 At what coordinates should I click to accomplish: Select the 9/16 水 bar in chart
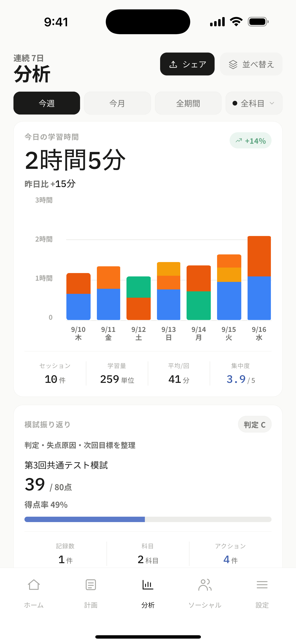[259, 278]
